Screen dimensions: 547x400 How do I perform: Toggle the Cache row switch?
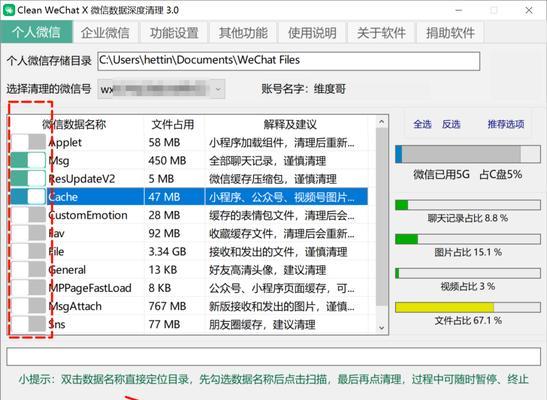coord(28,197)
